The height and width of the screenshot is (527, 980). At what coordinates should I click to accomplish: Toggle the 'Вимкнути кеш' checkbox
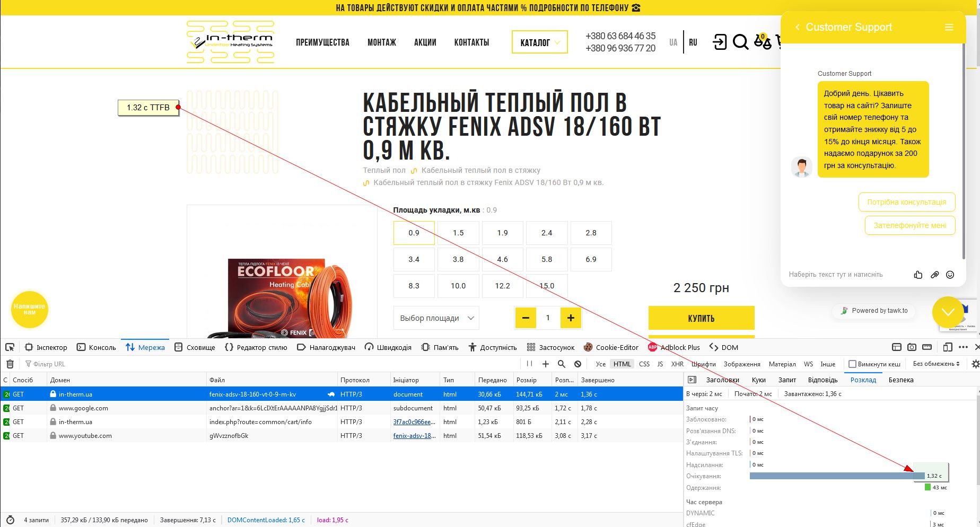(x=852, y=364)
